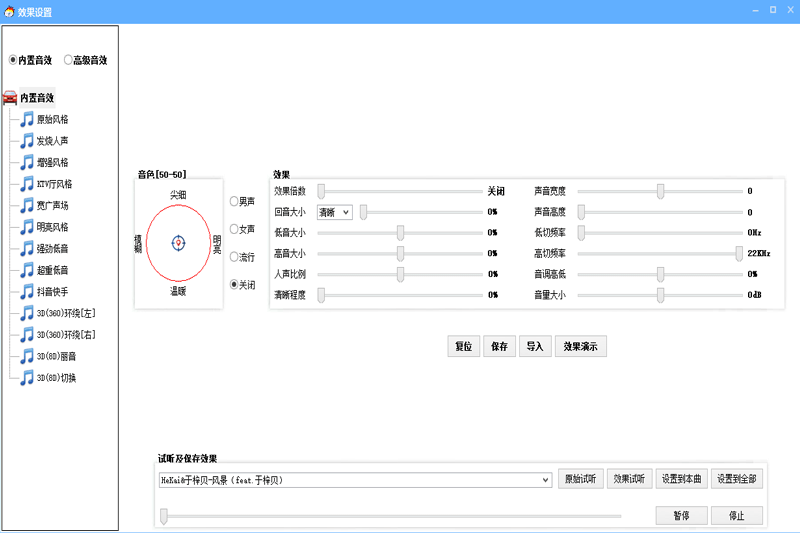Select the 原始风格 music note preset
The image size is (800, 533).
click(x=27, y=119)
